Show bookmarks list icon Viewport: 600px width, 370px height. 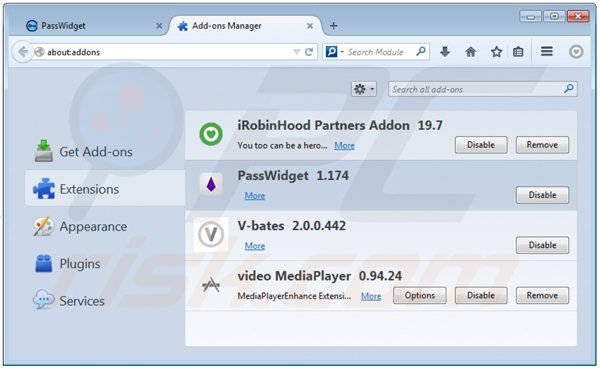(518, 52)
